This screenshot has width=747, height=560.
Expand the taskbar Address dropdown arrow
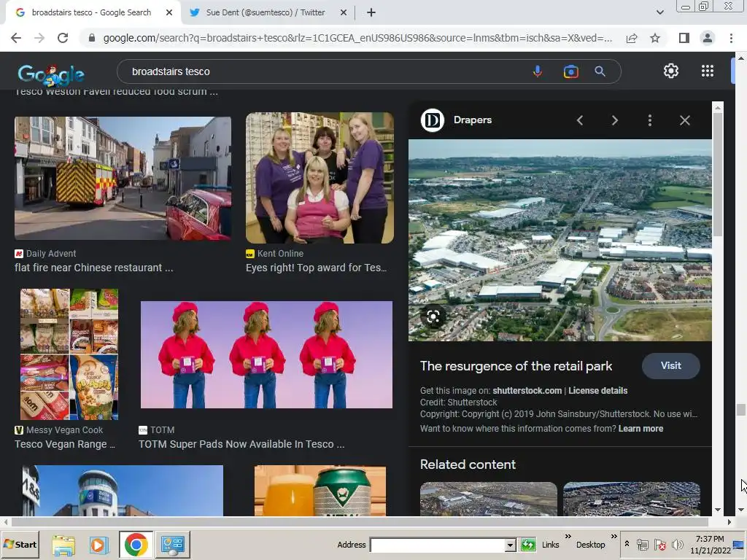pyautogui.click(x=510, y=545)
